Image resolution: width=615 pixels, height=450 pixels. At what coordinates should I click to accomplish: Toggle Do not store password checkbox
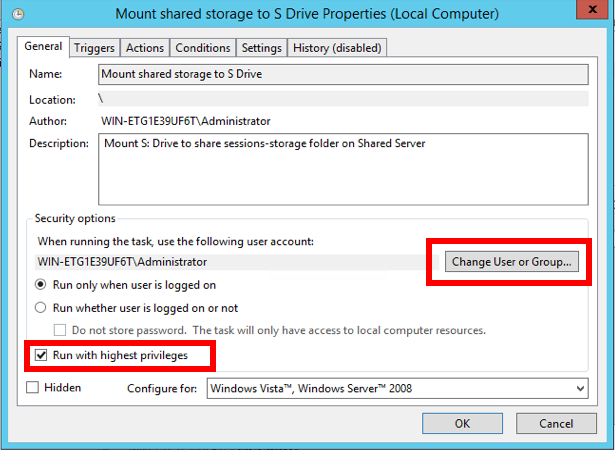click(x=60, y=330)
